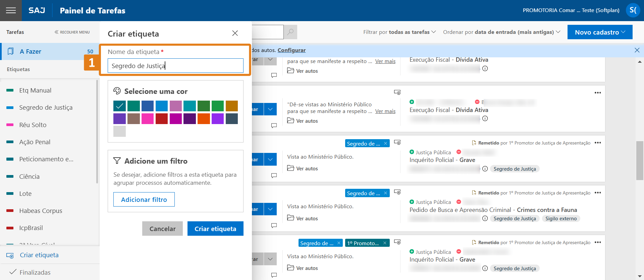This screenshot has height=280, width=644.
Task: Click the Nome da etiqueta text field
Action: (175, 66)
